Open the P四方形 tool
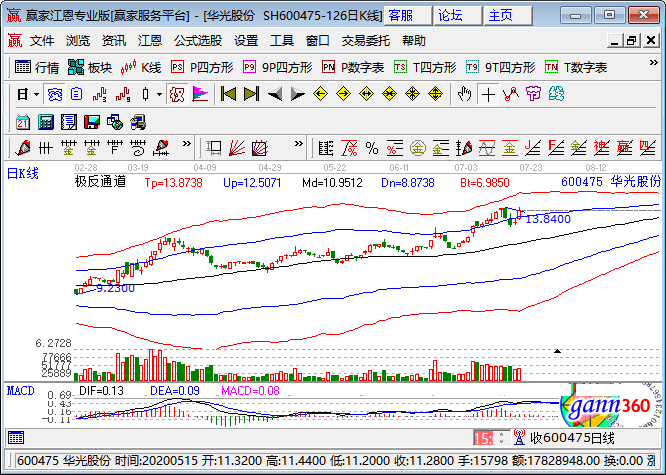666x475 pixels. 202,67
